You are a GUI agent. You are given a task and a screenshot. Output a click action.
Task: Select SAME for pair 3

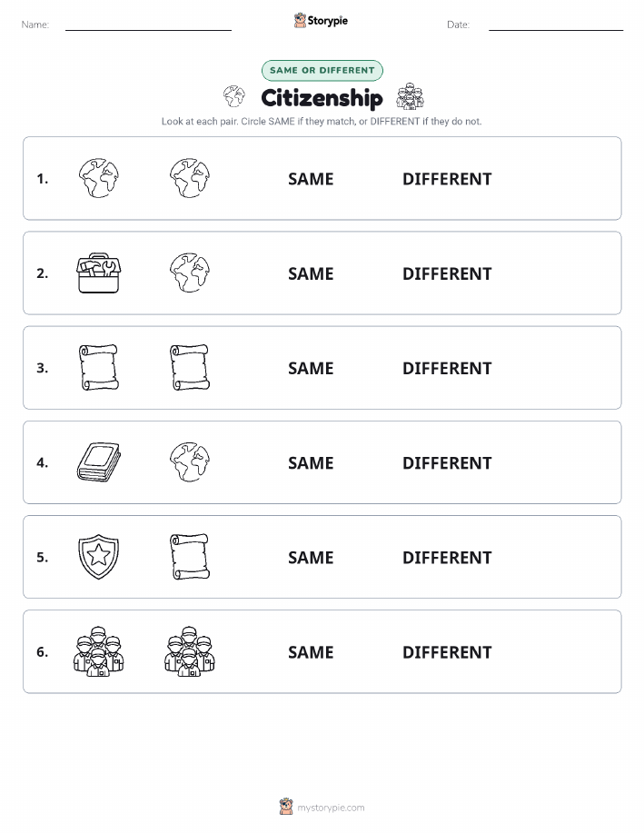tap(311, 368)
